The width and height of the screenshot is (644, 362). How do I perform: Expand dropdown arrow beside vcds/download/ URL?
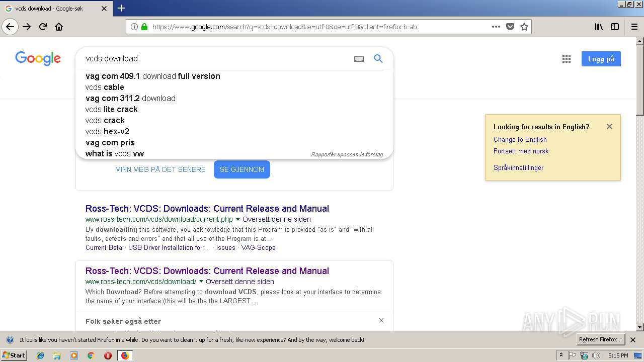pyautogui.click(x=201, y=282)
